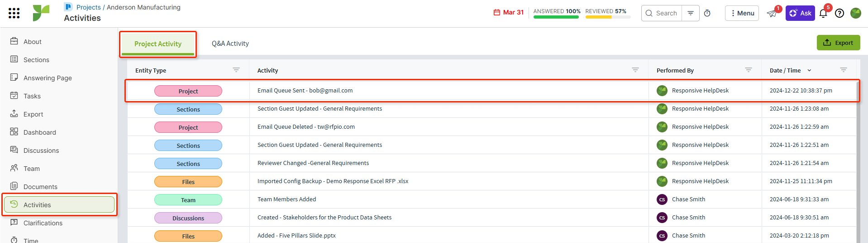Click Anderson Manufacturing project name
868x243 pixels.
[x=143, y=7]
